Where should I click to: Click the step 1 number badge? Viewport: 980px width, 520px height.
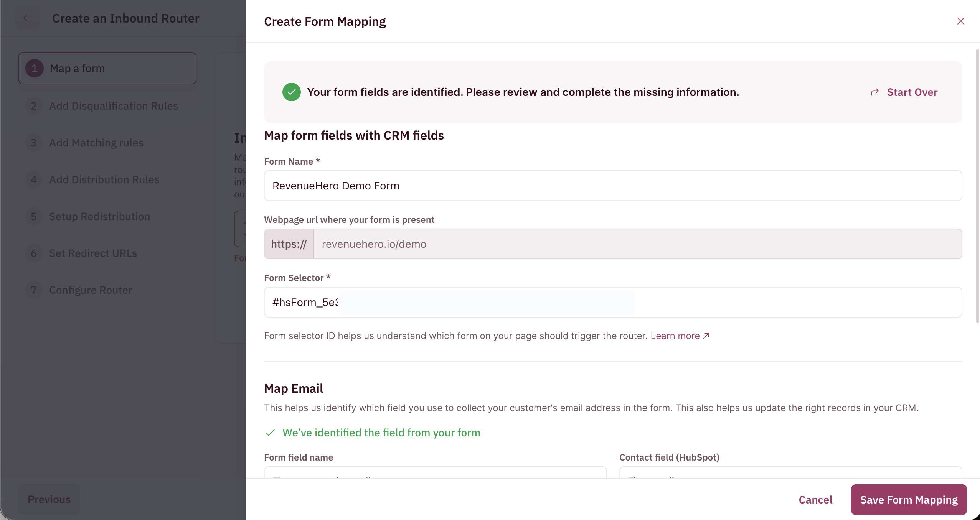click(x=35, y=68)
